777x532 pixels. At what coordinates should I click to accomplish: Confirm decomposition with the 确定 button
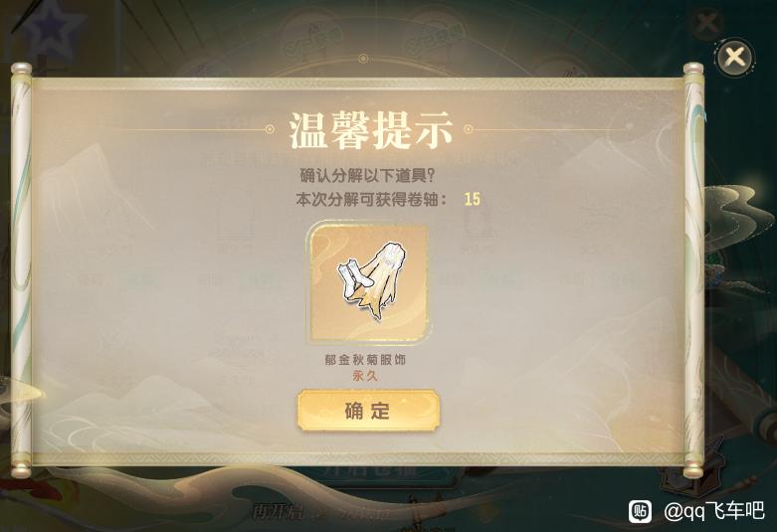(x=368, y=410)
